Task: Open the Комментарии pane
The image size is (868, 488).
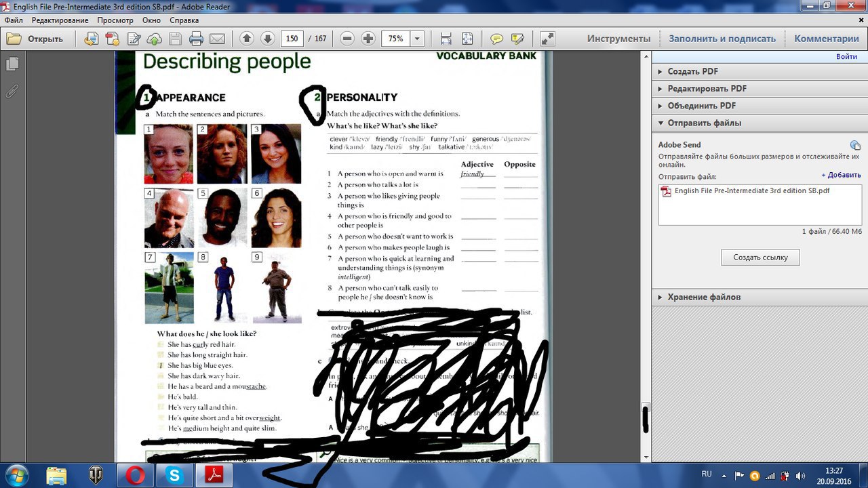Action: [x=827, y=39]
